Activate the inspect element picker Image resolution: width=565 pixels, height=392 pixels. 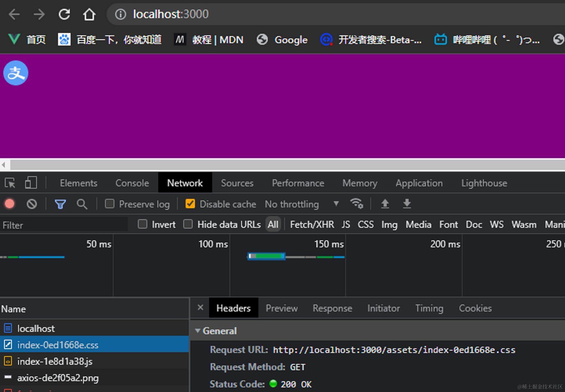[x=10, y=183]
